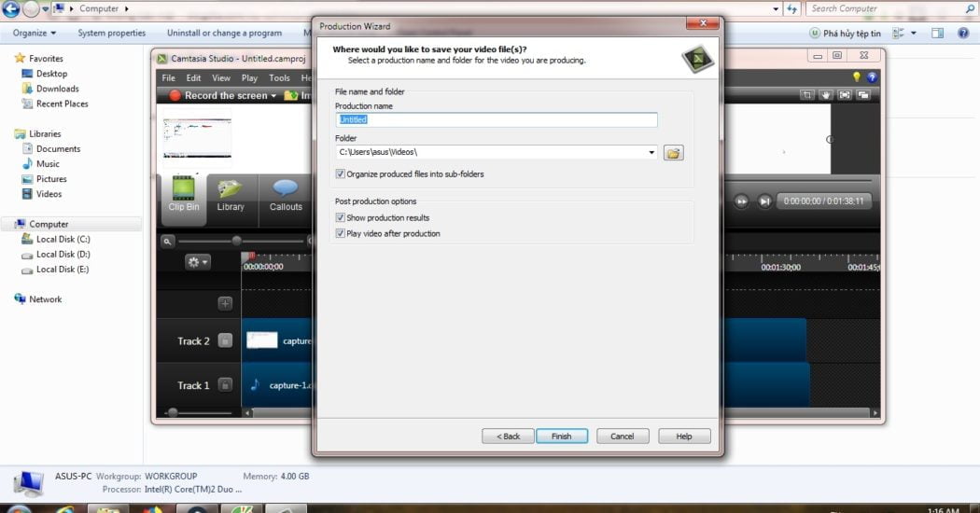Select Local Disk (D:)
Screen dimensions: 980x513
[56, 254]
